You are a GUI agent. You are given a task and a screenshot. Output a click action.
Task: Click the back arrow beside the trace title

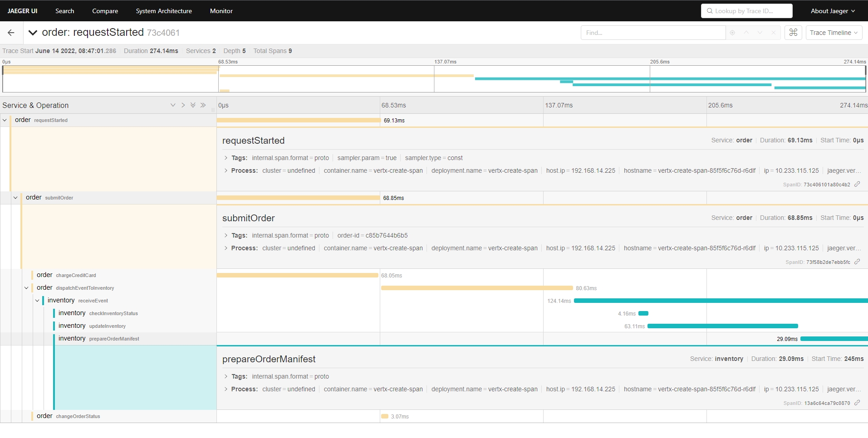click(x=11, y=33)
